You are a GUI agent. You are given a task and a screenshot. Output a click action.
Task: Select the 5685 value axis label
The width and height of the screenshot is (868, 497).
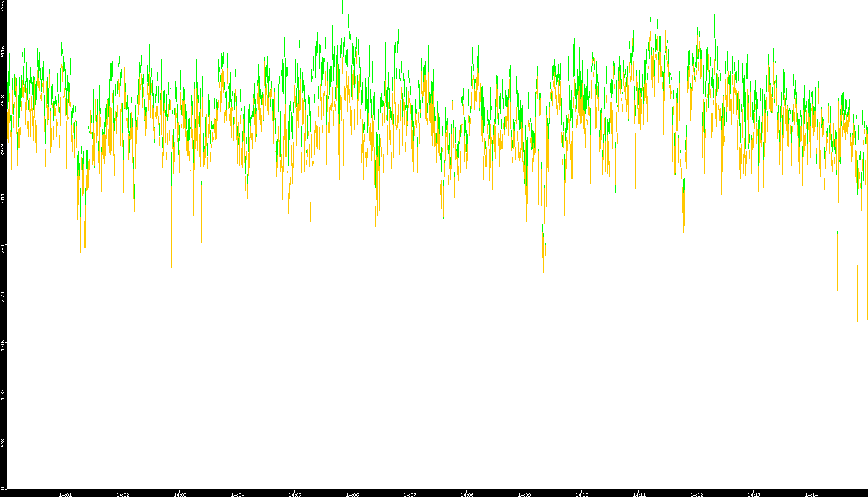click(x=3, y=6)
